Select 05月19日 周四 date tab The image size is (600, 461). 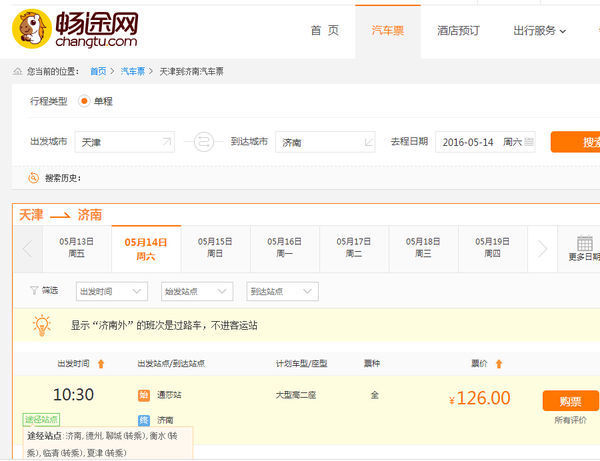pyautogui.click(x=492, y=248)
